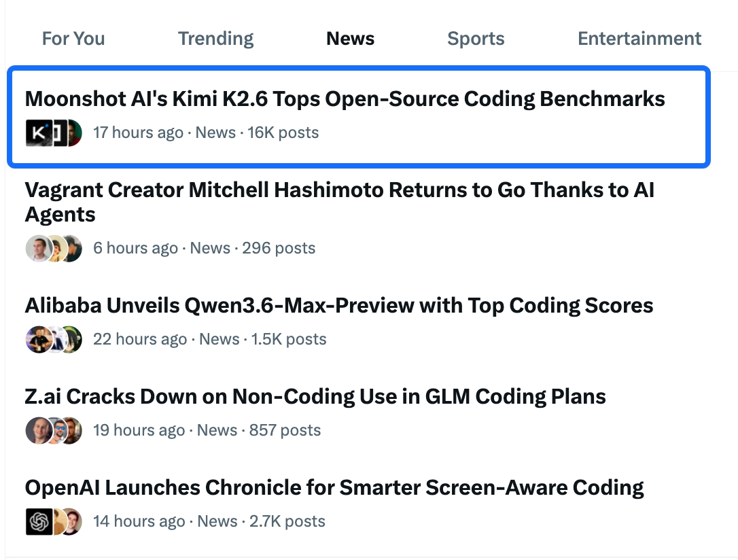The height and width of the screenshot is (560, 738).
Task: Click Kimi K logo avatar in Moonshot story
Action: click(x=39, y=133)
